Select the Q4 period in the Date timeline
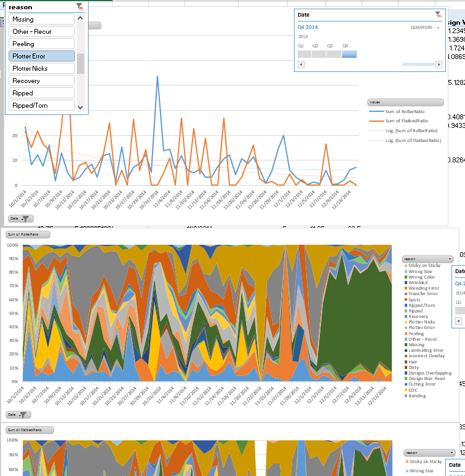Image resolution: width=465 pixels, height=476 pixels. point(349,54)
